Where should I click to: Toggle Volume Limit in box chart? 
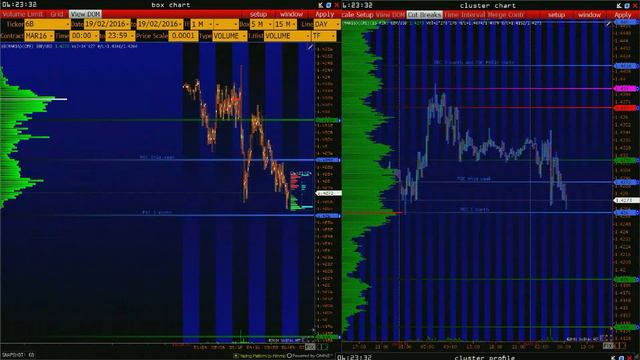22,14
